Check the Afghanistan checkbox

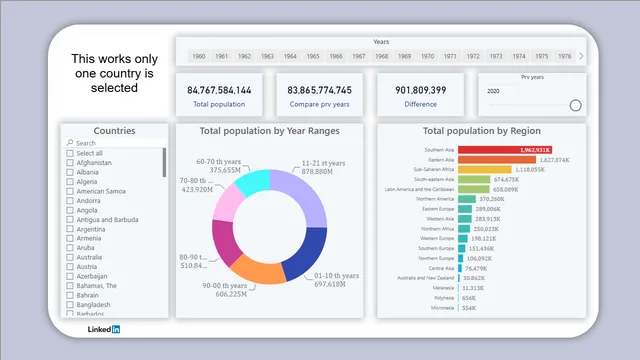70,162
